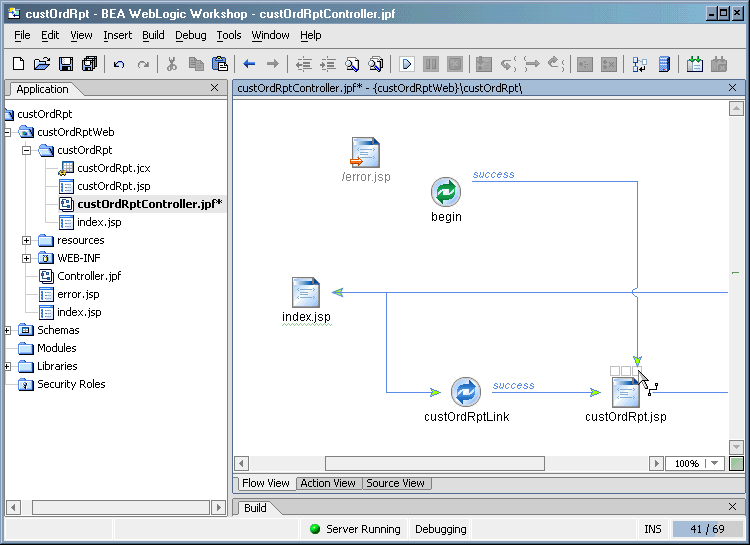Click the Find in Files toolbar icon
The height and width of the screenshot is (545, 750).
coord(376,64)
